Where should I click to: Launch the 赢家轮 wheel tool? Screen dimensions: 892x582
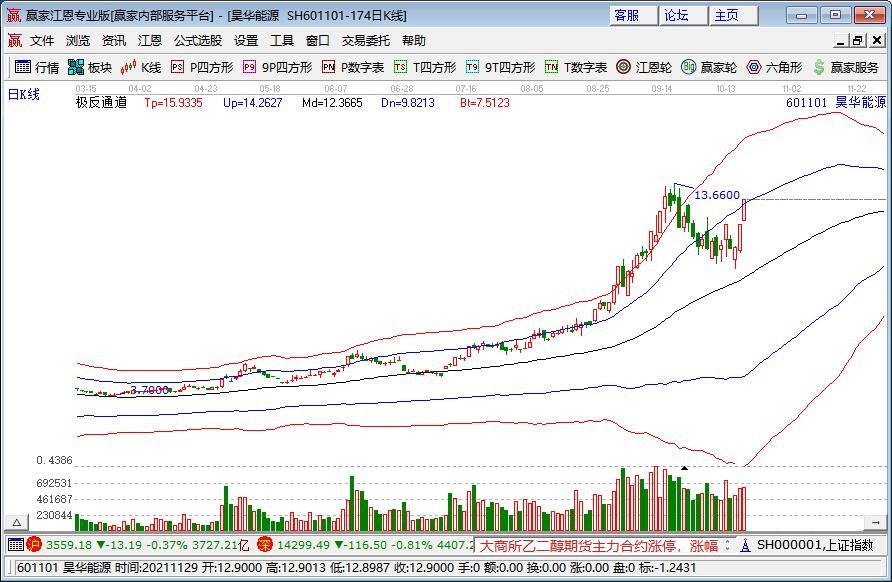tap(709, 67)
